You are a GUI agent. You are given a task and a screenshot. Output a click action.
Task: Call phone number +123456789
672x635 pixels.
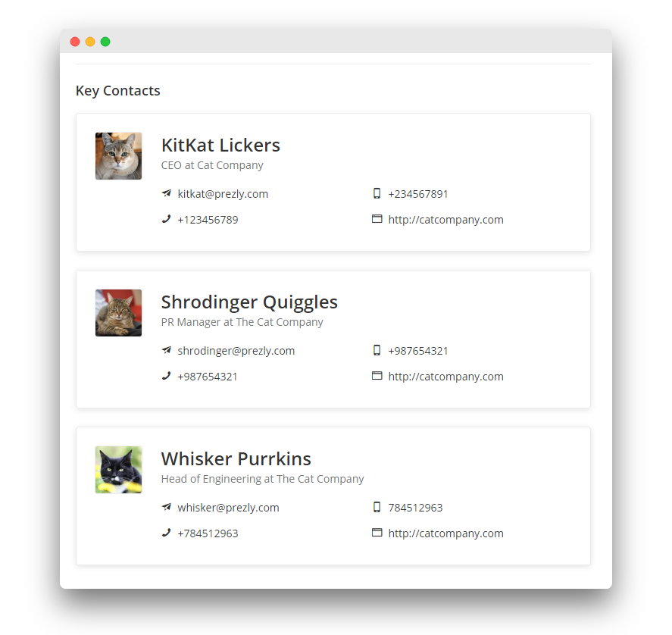coord(208,220)
